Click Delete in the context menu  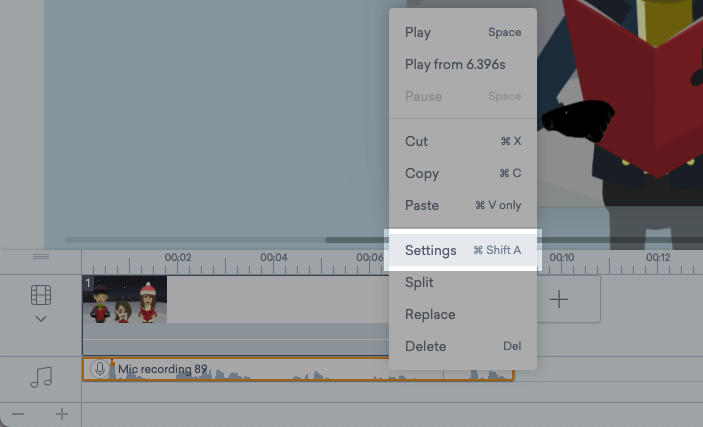coord(425,346)
